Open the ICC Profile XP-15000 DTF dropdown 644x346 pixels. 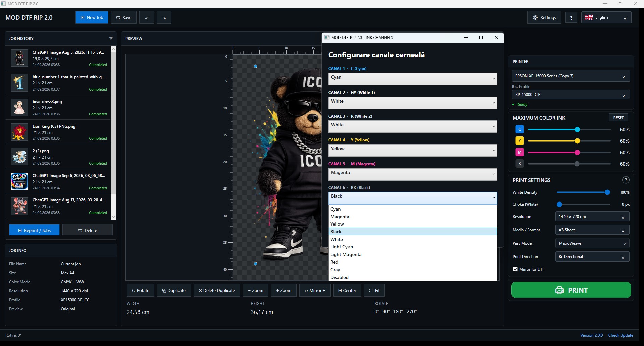pos(571,95)
